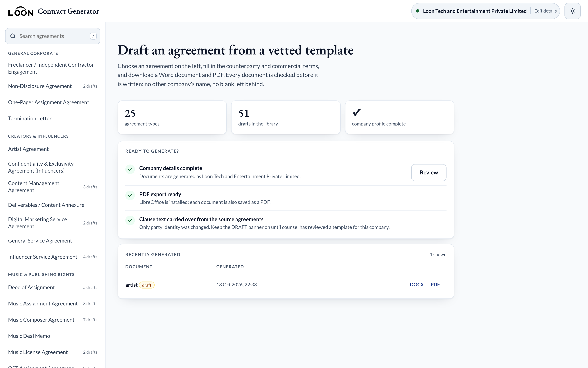Open Deed of Assignment

click(53, 287)
